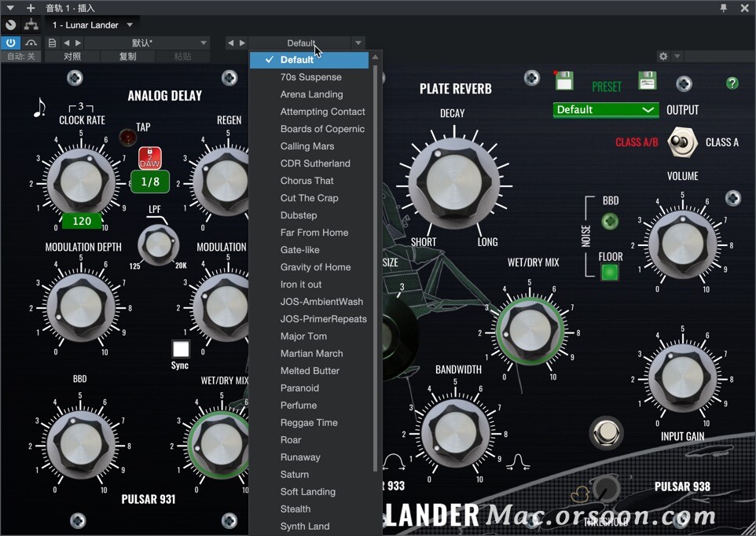The image size is (756, 536).
Task: Flip the CLASS A/B toggle switch
Action: pos(682,141)
